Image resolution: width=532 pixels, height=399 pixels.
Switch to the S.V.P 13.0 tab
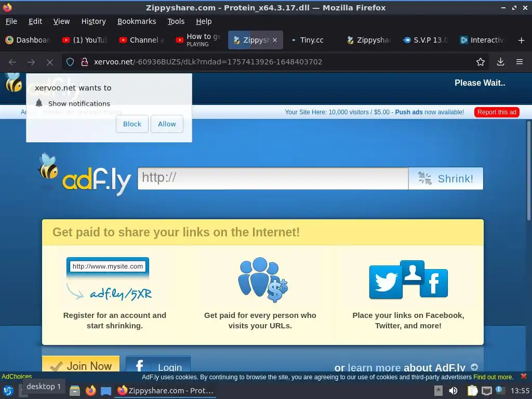coord(426,40)
